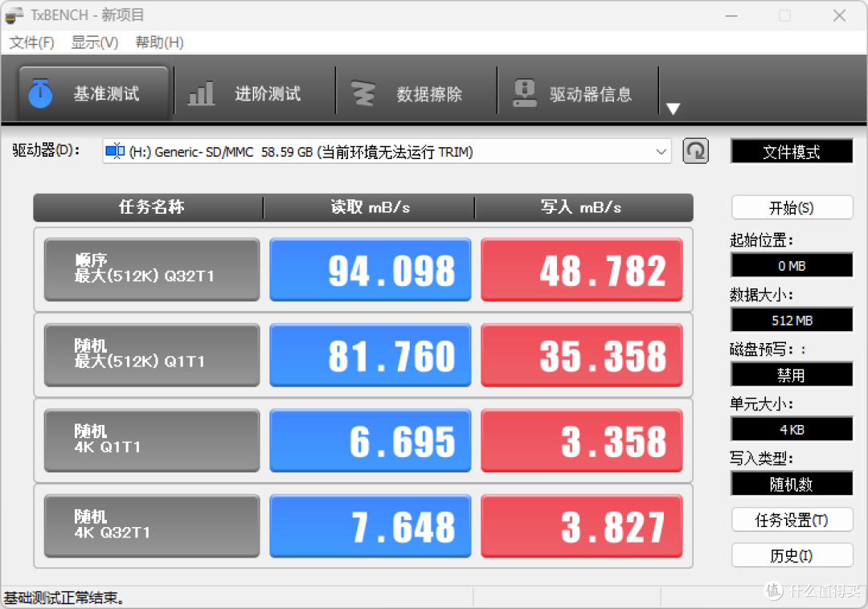Click the read value 94.098
This screenshot has width=868, height=609.
tap(371, 269)
